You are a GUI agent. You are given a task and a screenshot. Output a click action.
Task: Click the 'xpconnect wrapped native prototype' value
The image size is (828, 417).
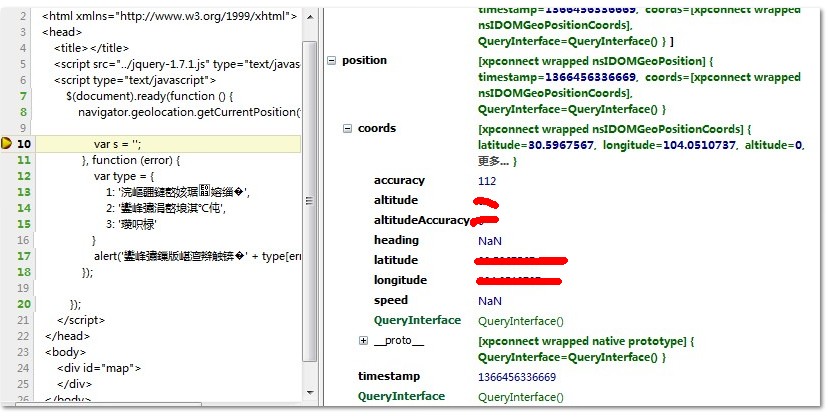(x=586, y=349)
